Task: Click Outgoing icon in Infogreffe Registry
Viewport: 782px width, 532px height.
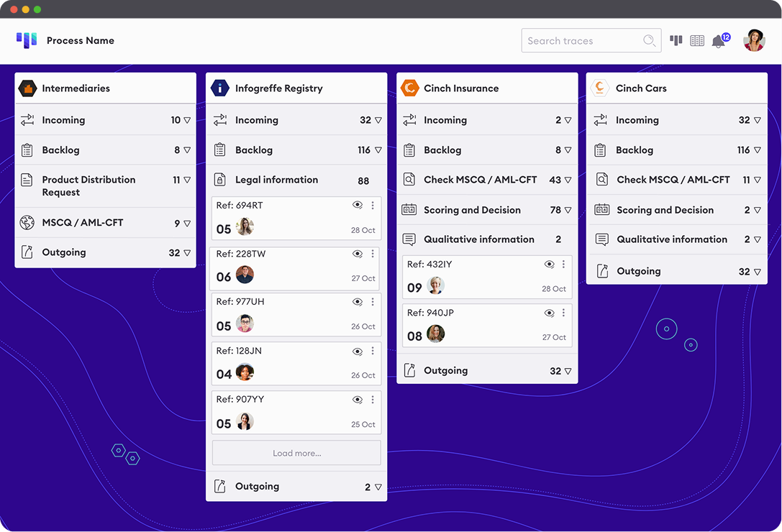Action: coord(220,486)
